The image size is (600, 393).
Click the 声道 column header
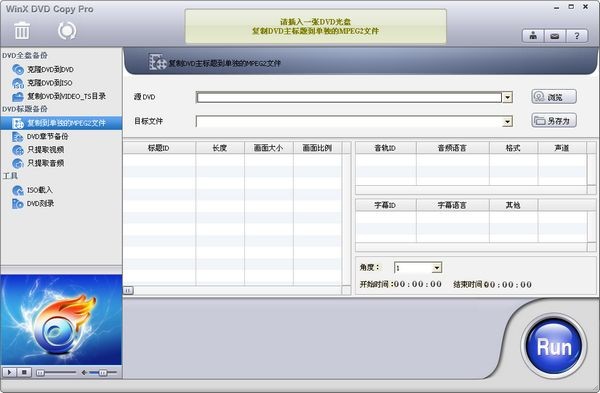coord(562,148)
